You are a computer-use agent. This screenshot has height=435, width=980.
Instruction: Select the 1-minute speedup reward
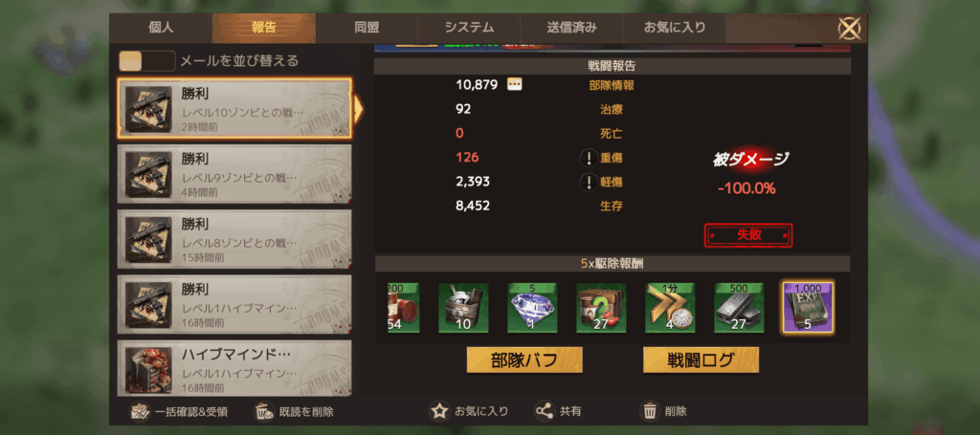coord(670,308)
